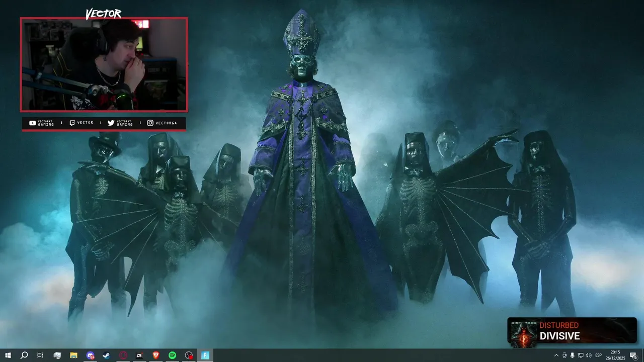Open the taskbar app left of Brave
Viewport: 644px width, 362px height.
[x=139, y=355]
